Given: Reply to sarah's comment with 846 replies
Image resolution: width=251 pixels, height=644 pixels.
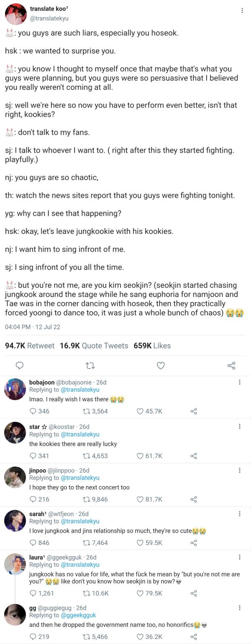Looking at the screenshot, I should tap(33, 543).
